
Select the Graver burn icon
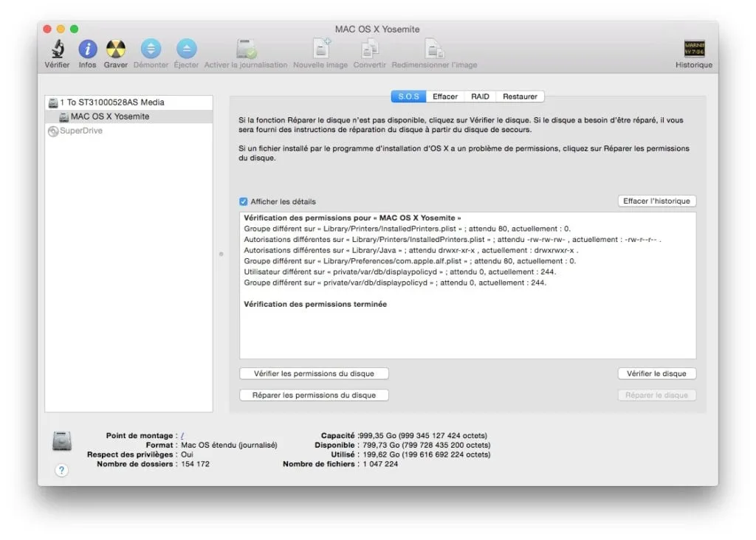116,49
